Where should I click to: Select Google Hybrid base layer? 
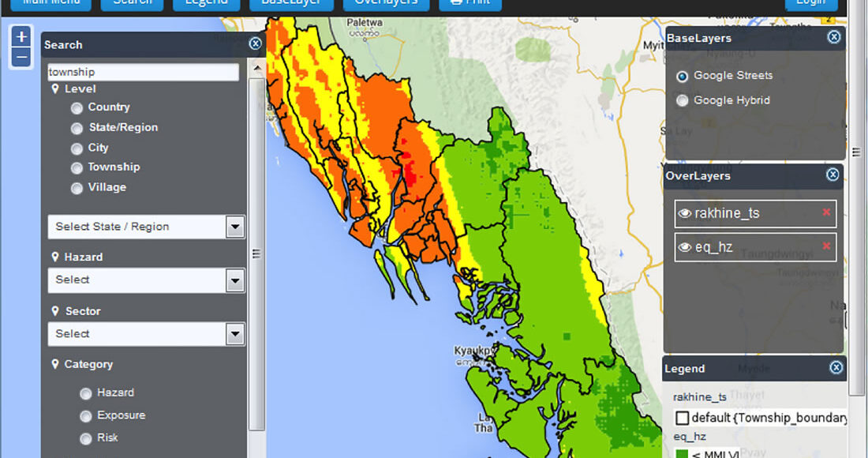tap(683, 100)
